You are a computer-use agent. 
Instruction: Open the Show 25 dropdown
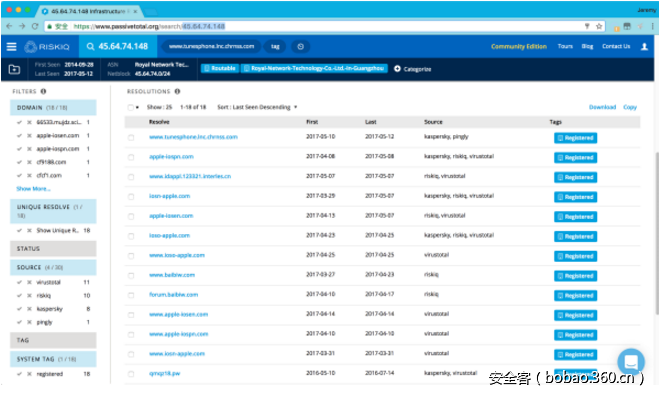pos(159,107)
